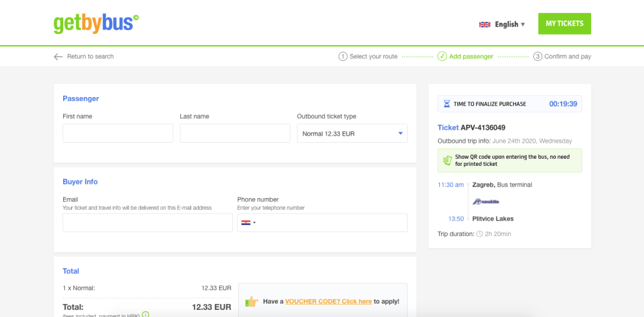Click the VOUCHER CODE link
Screen dimensions: 644x317
point(328,301)
